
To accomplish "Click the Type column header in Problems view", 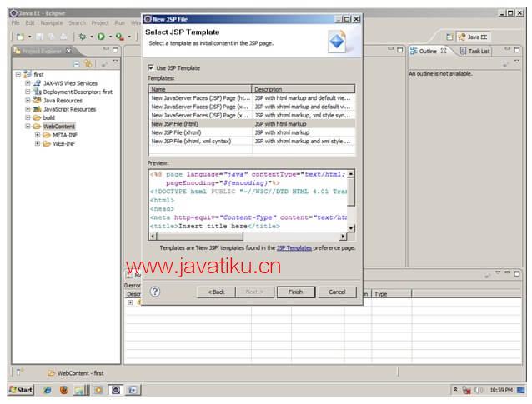I will (392, 294).
